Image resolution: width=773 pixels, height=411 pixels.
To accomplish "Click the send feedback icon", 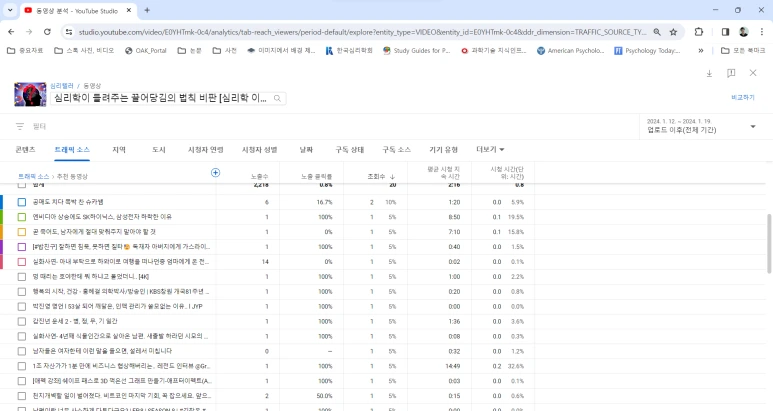I will click(x=731, y=73).
